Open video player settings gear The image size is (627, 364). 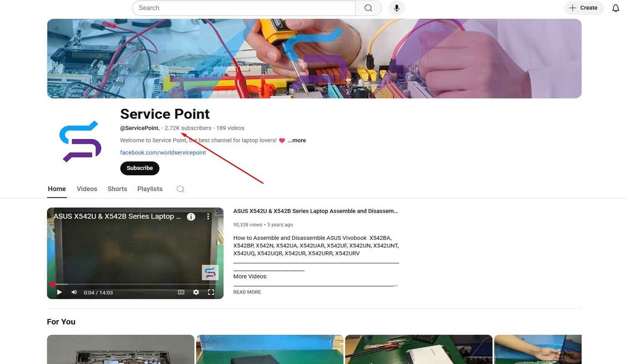click(196, 292)
